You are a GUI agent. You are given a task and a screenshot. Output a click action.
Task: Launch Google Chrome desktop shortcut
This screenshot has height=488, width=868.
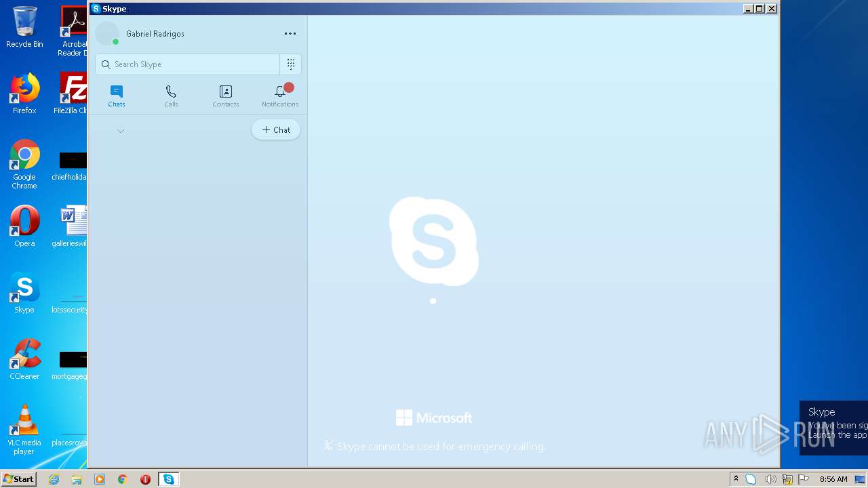[24, 165]
